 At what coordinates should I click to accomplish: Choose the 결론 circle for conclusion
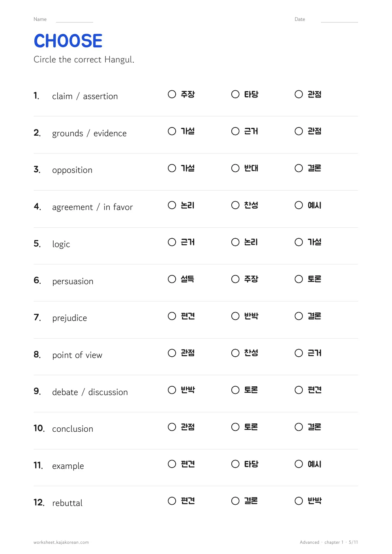point(299,427)
